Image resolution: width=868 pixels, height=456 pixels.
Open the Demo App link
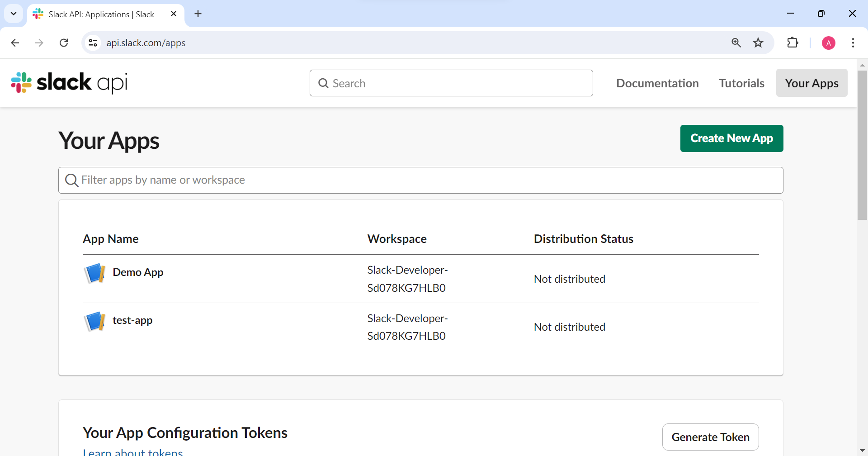pos(138,272)
